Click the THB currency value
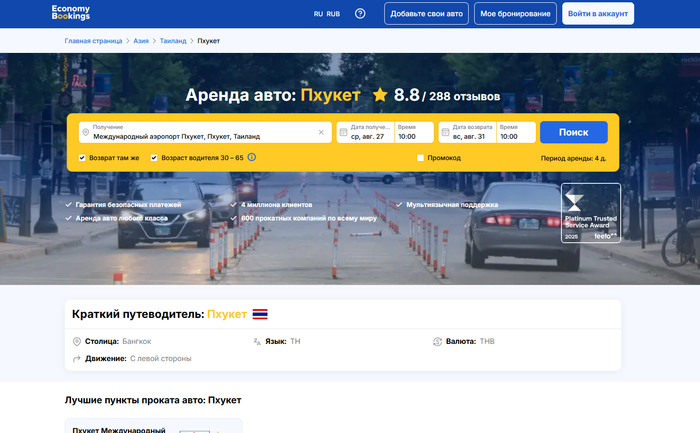The image size is (700, 433). 487,341
